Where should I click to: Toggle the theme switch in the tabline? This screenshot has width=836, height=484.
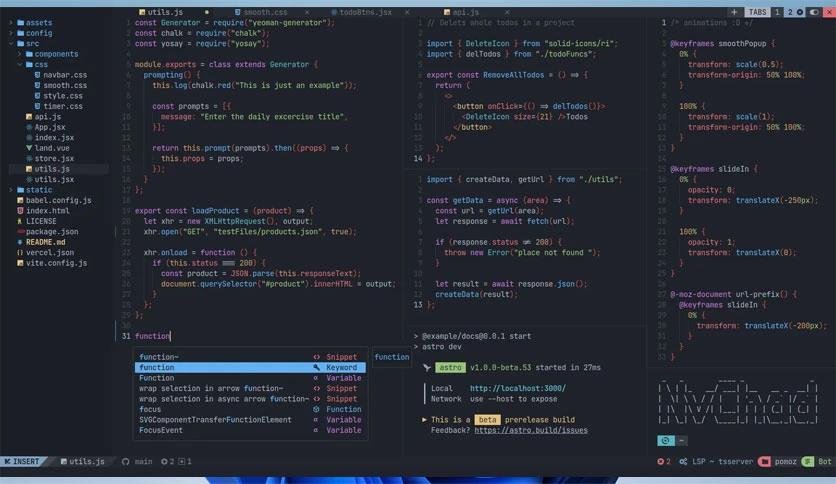(811, 12)
